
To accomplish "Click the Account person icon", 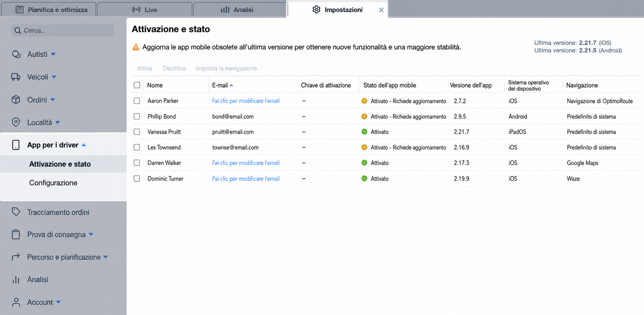I will coord(16,302).
